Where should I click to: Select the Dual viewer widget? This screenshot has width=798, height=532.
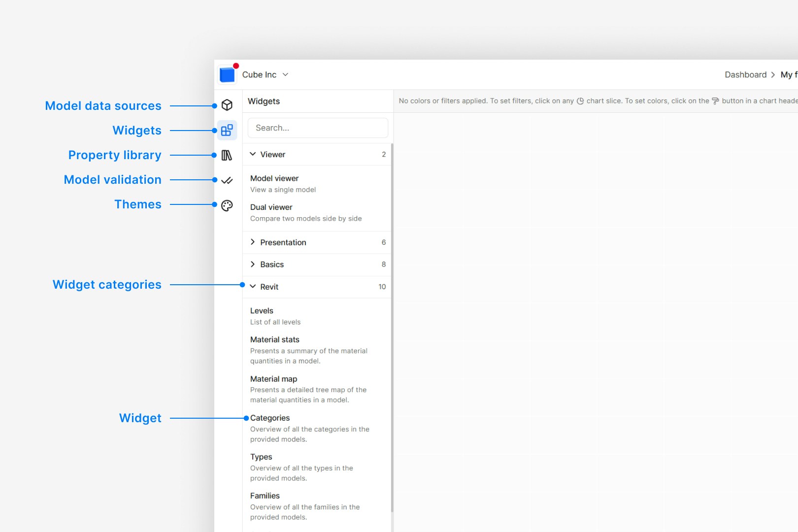(x=318, y=213)
